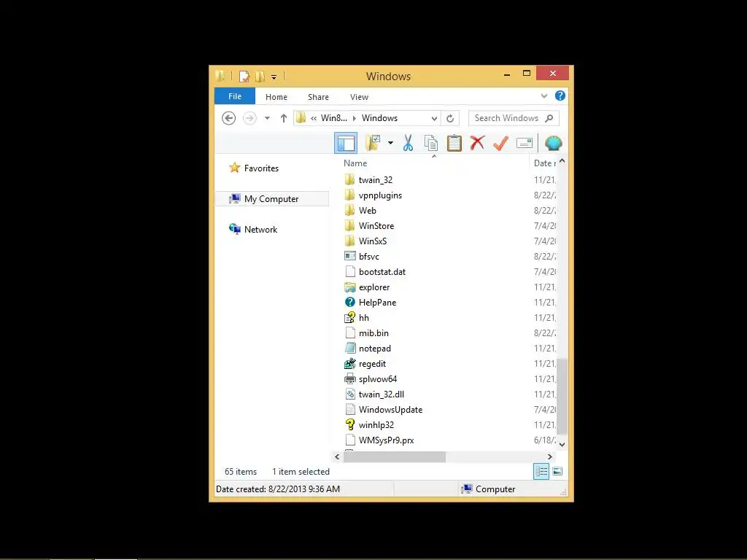Click the horizontal scrollbar thumb
Viewport: 747px width, 560px height.
(395, 456)
